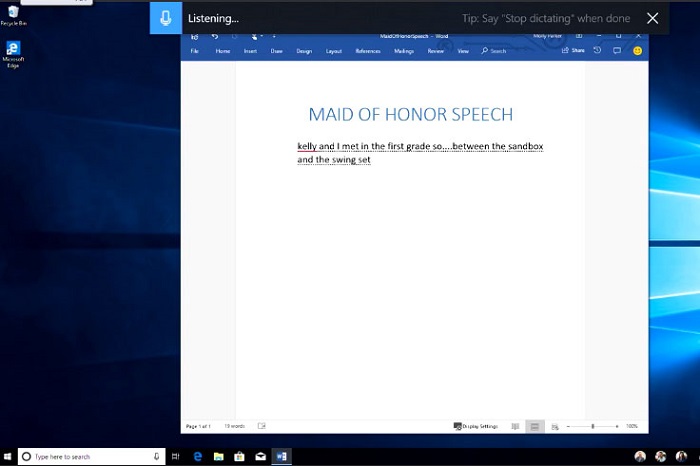Open the Comments pane icon
700x466 pixels.
[617, 50]
